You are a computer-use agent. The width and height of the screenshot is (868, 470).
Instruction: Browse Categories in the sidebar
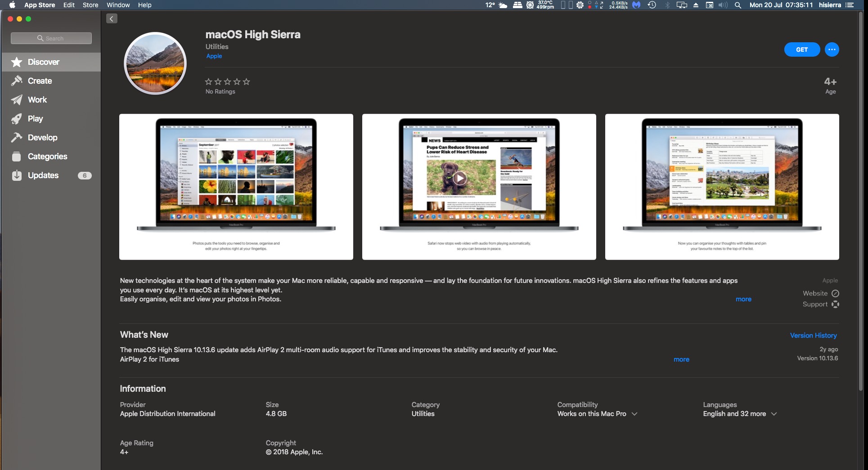tap(51, 157)
